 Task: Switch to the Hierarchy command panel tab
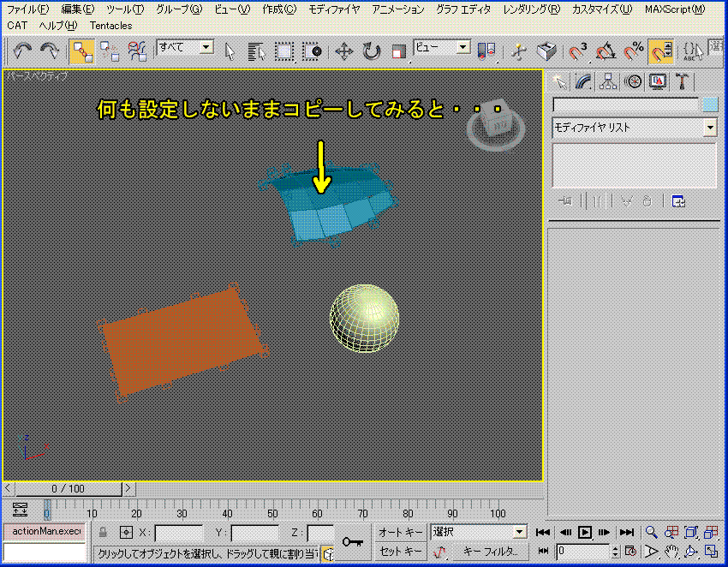pos(608,82)
